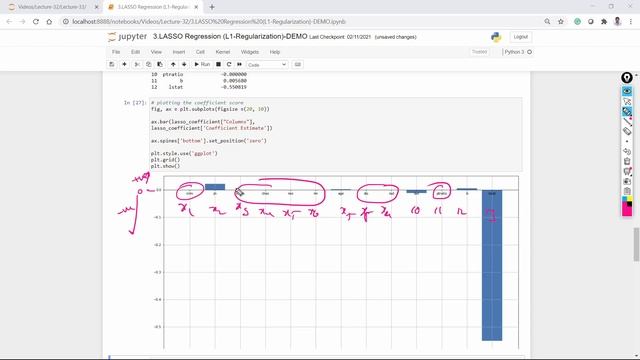The width and height of the screenshot is (640, 360).
Task: Restart the kernel with the circular arrow icon
Action: 229,64
